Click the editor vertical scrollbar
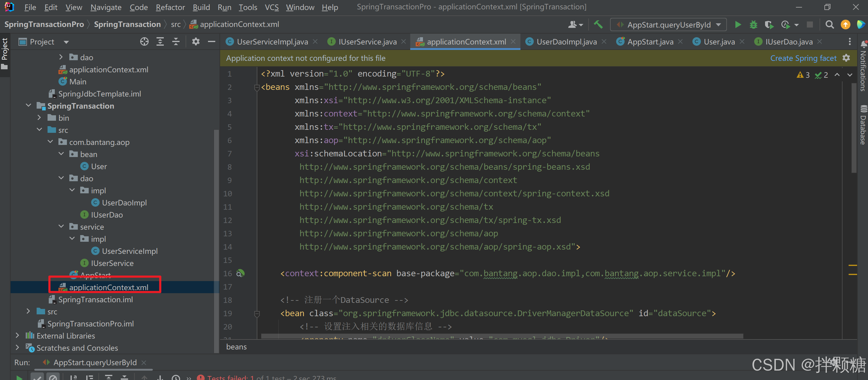The height and width of the screenshot is (380, 868). [853, 128]
